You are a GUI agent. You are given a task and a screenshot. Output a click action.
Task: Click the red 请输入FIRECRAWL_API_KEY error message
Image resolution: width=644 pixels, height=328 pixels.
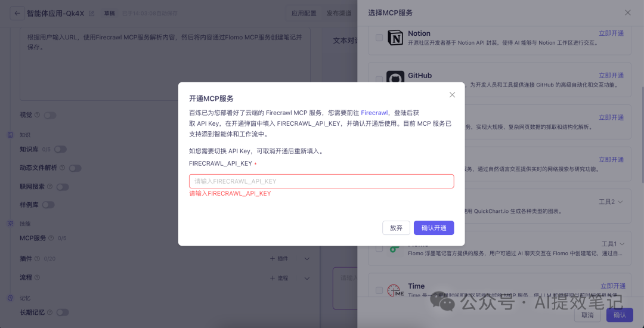[x=230, y=193]
